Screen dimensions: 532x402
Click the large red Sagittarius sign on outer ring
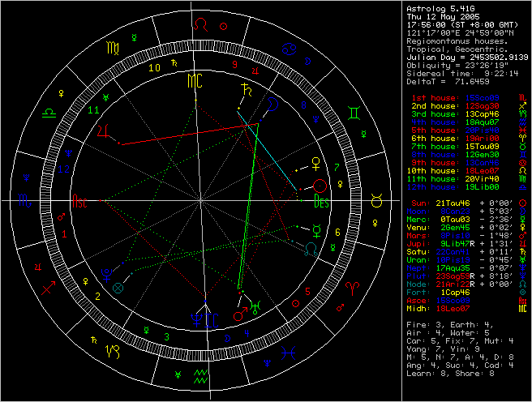pyautogui.click(x=49, y=286)
